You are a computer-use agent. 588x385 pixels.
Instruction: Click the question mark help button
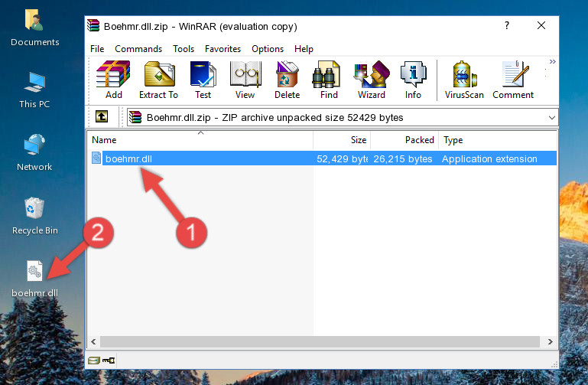507,25
